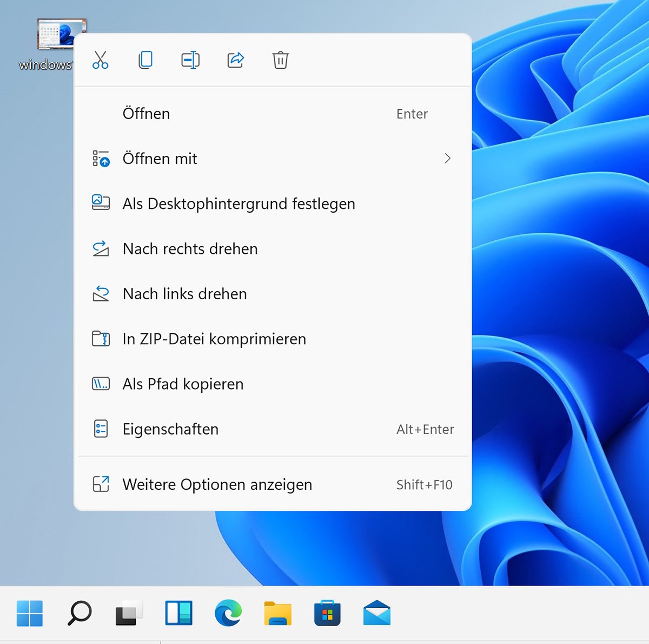Click Weitere Optionen anzeigen
The width and height of the screenshot is (649, 644).
coord(273,484)
